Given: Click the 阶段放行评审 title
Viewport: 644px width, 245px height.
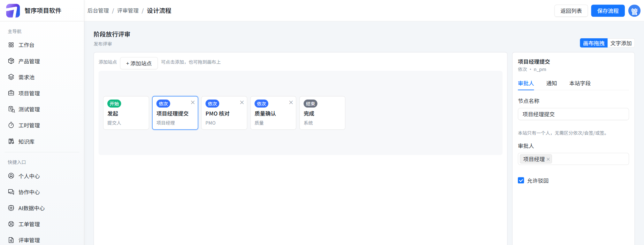Looking at the screenshot, I should (x=112, y=34).
